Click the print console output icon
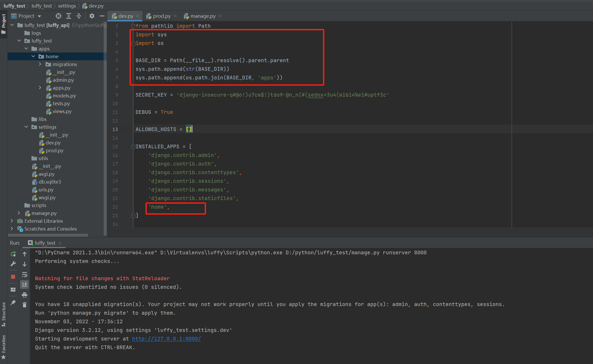 25,295
